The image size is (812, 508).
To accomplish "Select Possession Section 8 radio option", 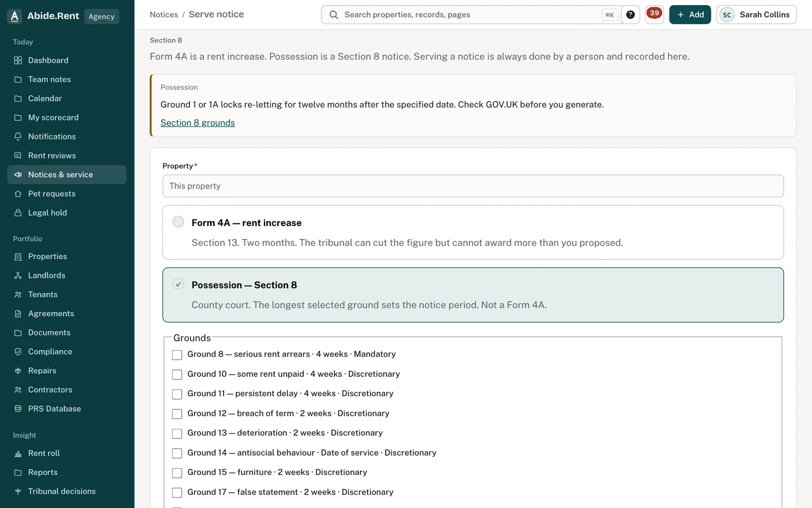I will (178, 284).
